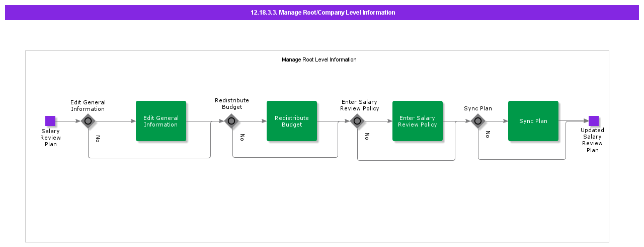
Task: Select the Sync Plan gateway diamond
Action: click(478, 121)
